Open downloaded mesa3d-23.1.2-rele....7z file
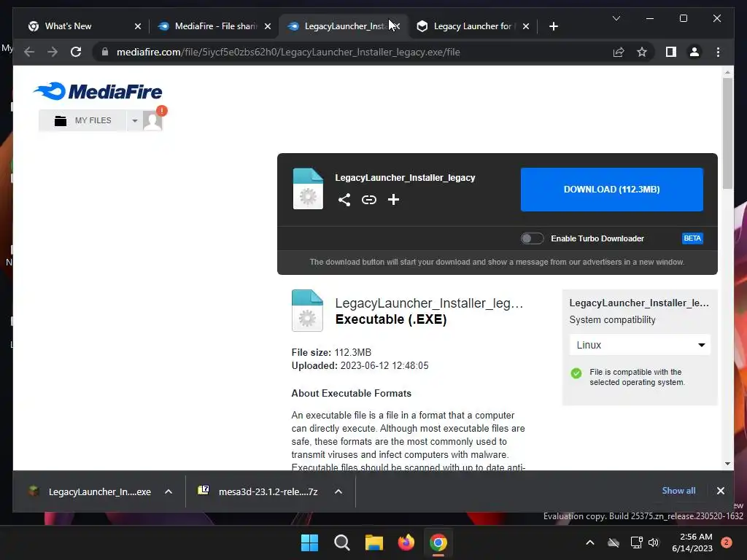 click(x=258, y=491)
